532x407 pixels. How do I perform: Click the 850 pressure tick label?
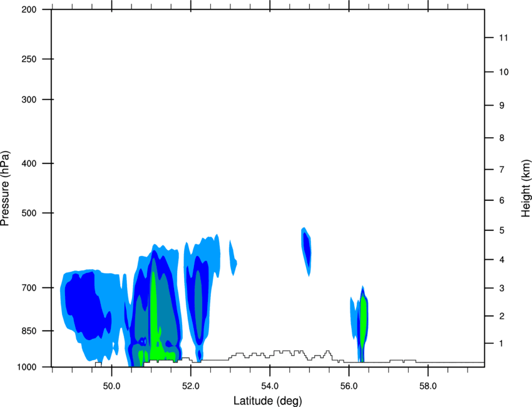click(29, 331)
